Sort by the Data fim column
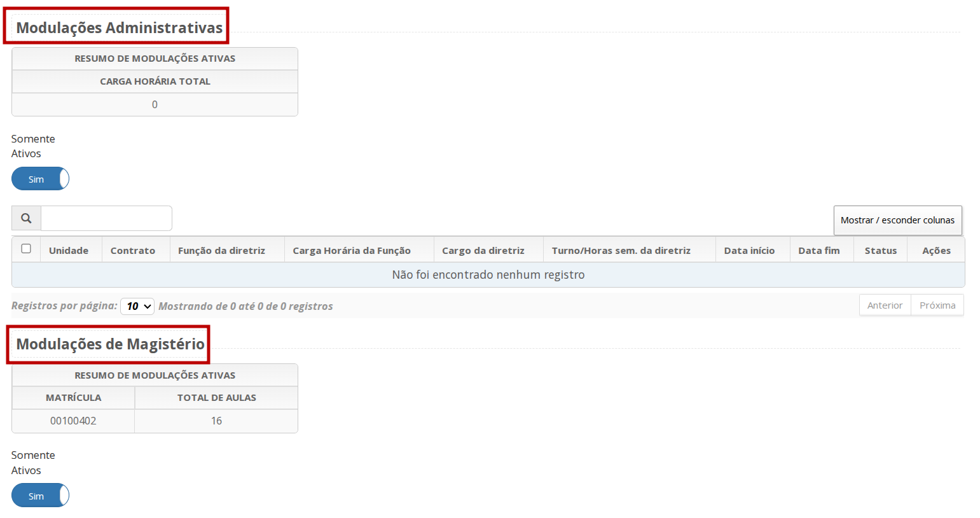 (x=819, y=251)
